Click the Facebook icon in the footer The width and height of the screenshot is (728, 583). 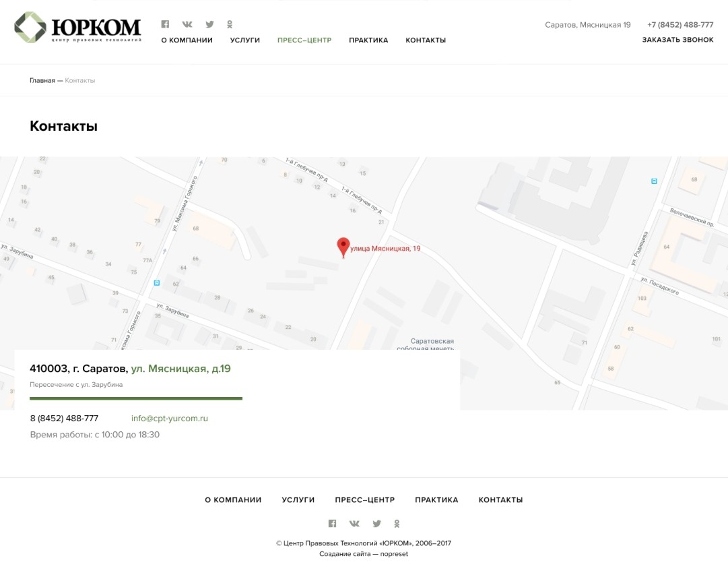pyautogui.click(x=332, y=524)
